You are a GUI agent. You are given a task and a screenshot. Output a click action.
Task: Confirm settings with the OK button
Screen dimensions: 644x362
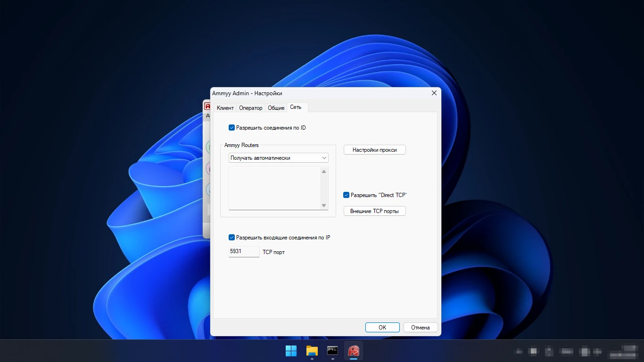coord(382,328)
